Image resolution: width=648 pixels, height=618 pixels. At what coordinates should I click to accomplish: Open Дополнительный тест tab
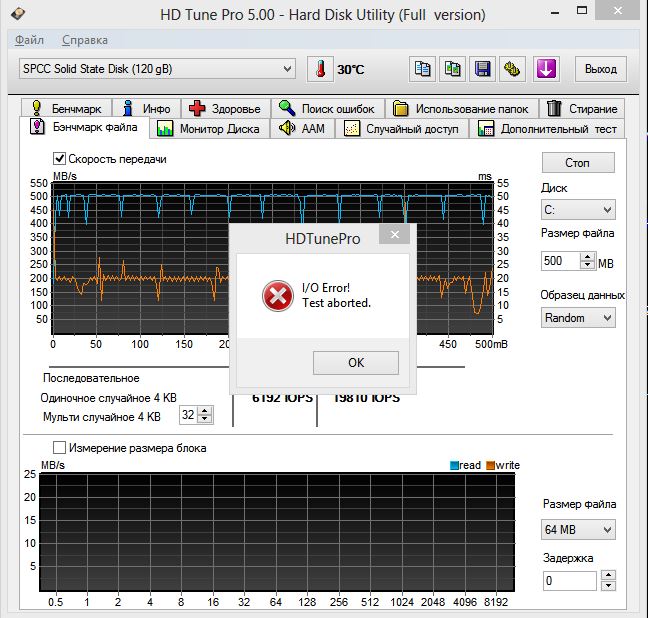click(547, 129)
